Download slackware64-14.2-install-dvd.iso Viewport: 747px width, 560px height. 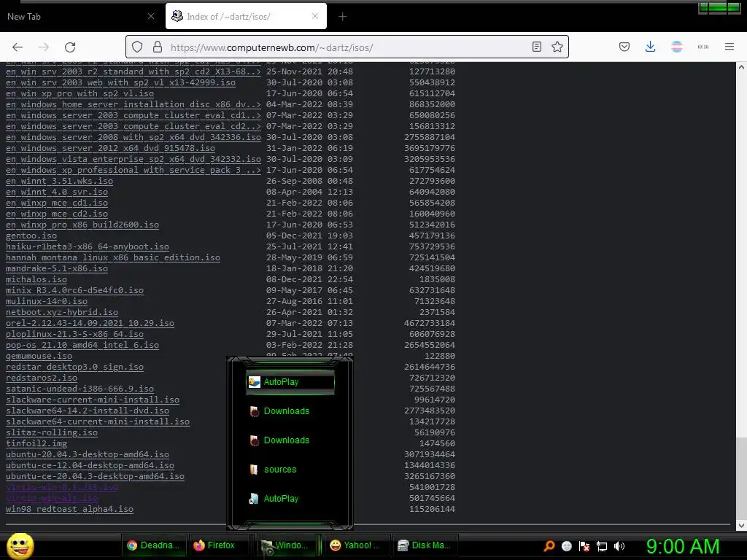88,411
